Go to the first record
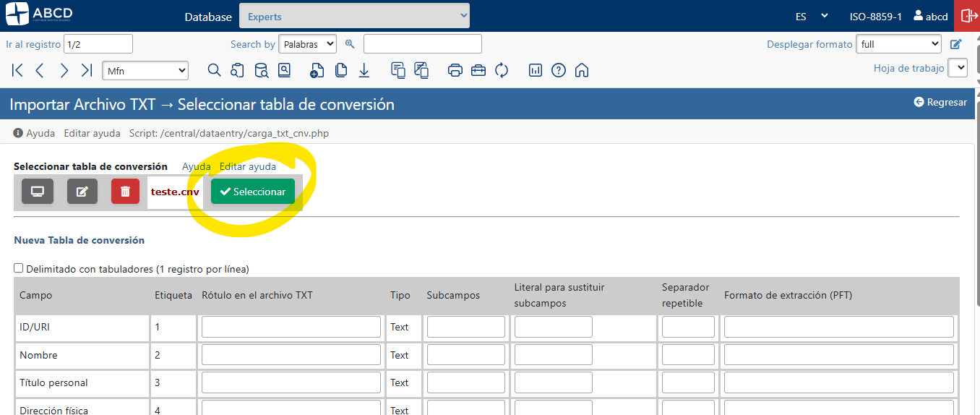 coord(18,70)
